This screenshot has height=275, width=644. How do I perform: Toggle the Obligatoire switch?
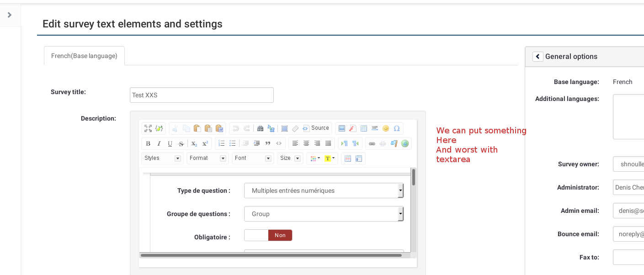(268, 235)
